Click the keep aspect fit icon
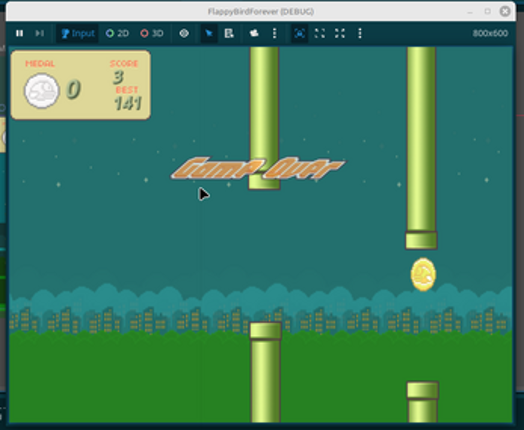 pos(320,33)
